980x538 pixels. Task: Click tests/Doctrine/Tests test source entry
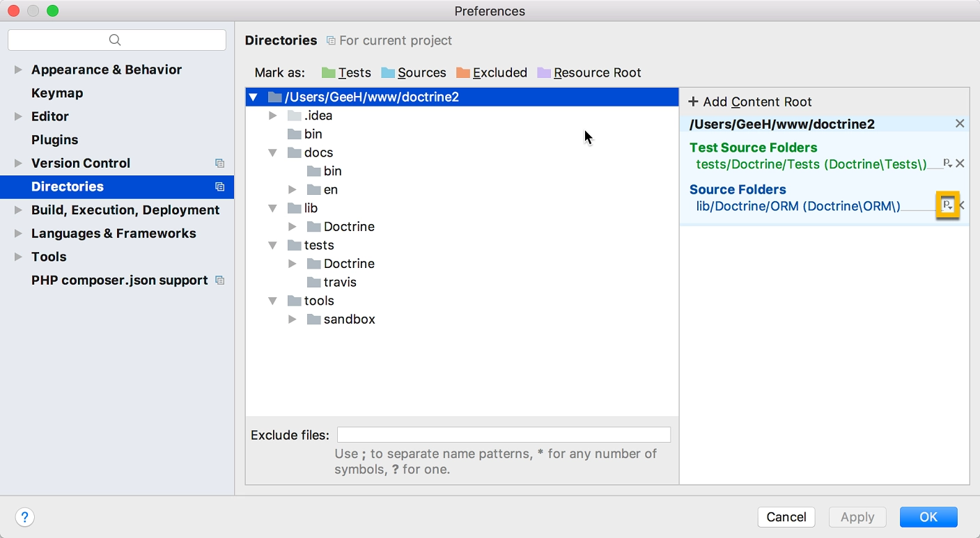811,164
